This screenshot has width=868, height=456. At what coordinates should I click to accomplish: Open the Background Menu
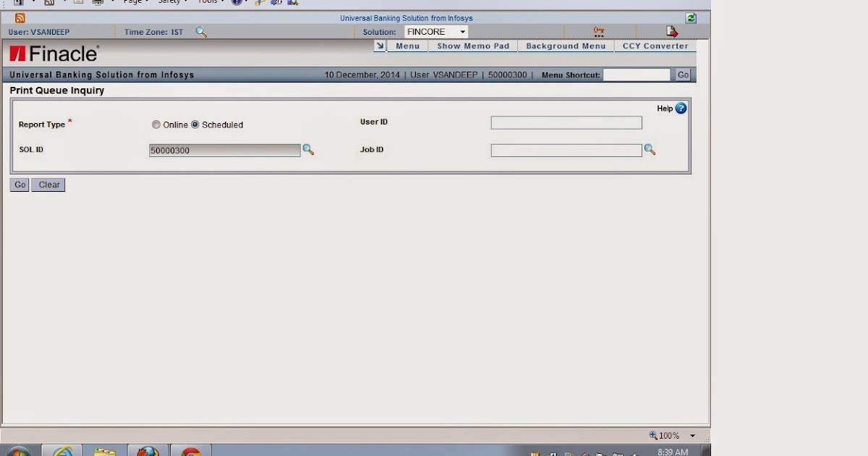coord(566,46)
